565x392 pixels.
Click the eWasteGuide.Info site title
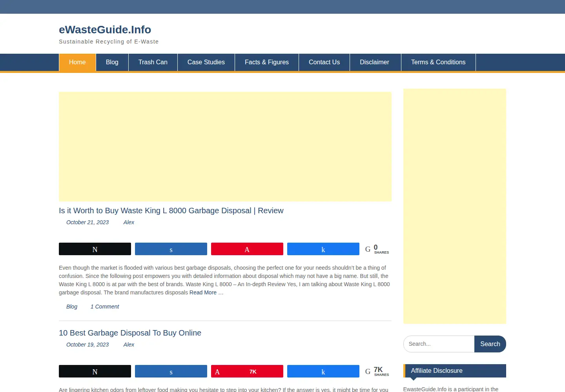coord(105,29)
